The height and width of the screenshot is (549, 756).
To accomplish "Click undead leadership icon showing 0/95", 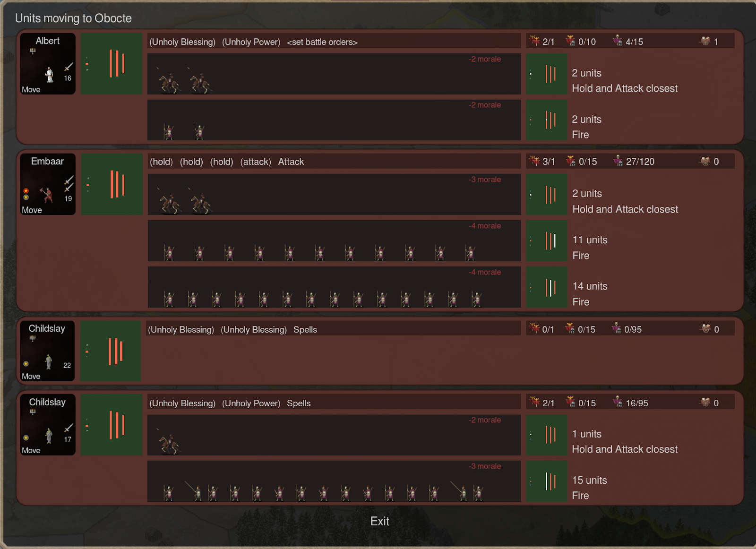I will (x=616, y=328).
